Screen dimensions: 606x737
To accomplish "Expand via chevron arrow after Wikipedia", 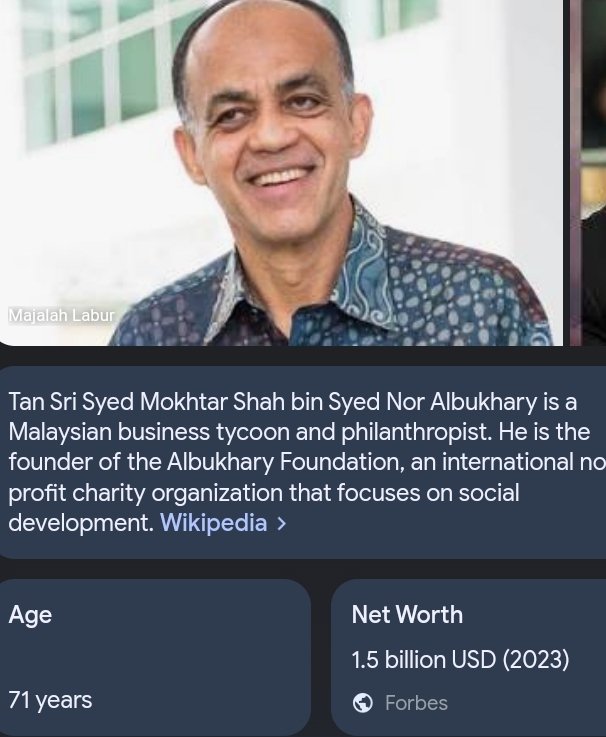I will 282,524.
